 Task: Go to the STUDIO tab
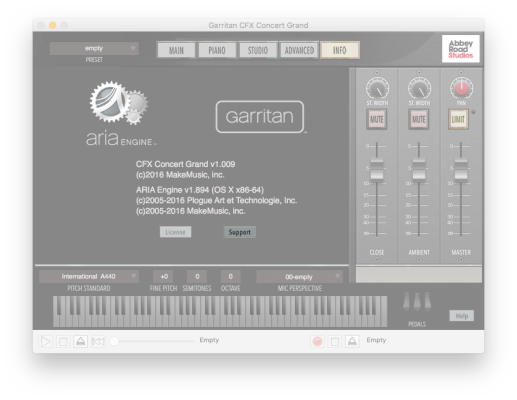(258, 50)
